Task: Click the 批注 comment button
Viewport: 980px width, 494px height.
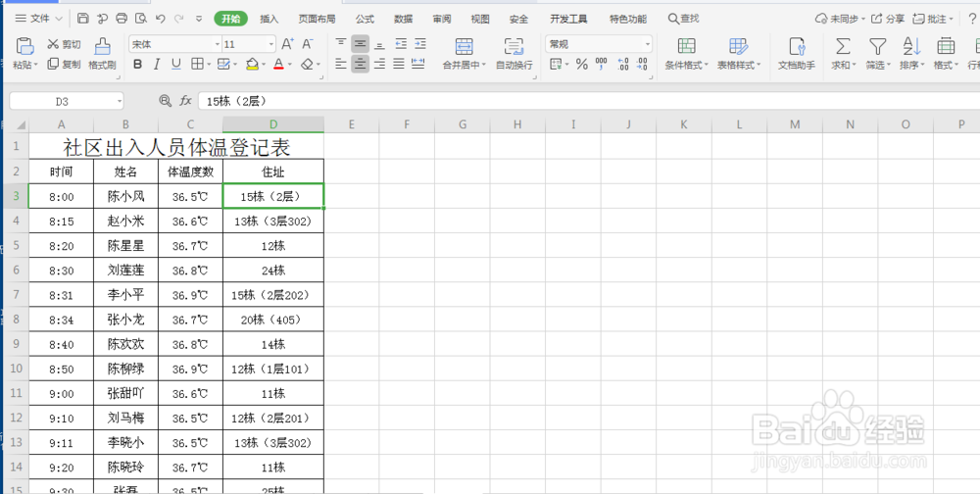Action: coord(933,19)
